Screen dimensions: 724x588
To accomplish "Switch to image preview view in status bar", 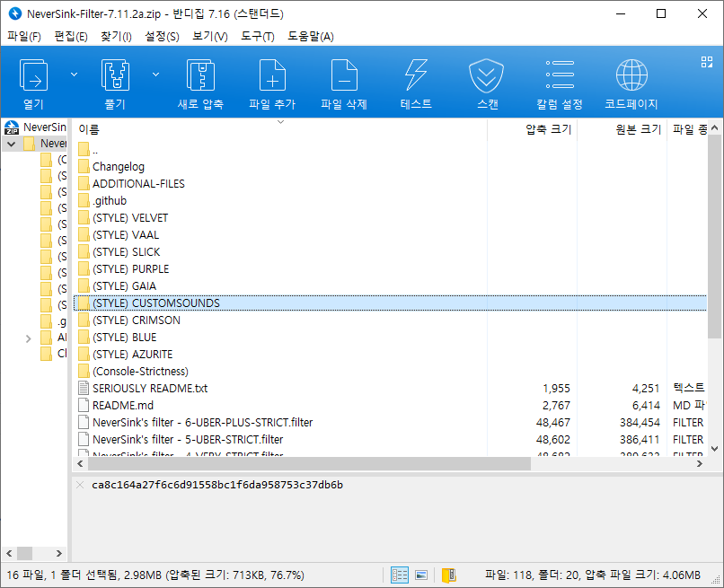I will pyautogui.click(x=421, y=575).
